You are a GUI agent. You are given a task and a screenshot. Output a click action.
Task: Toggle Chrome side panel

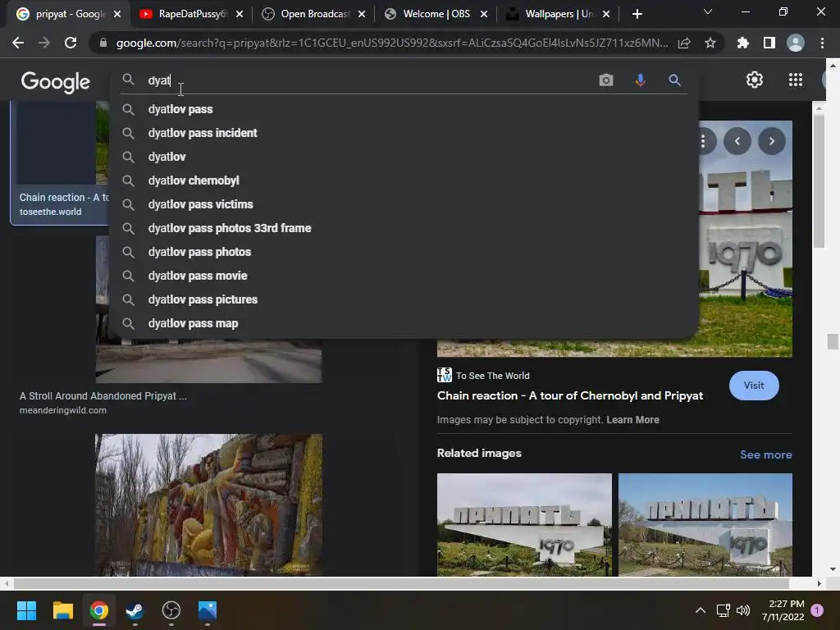click(769, 43)
